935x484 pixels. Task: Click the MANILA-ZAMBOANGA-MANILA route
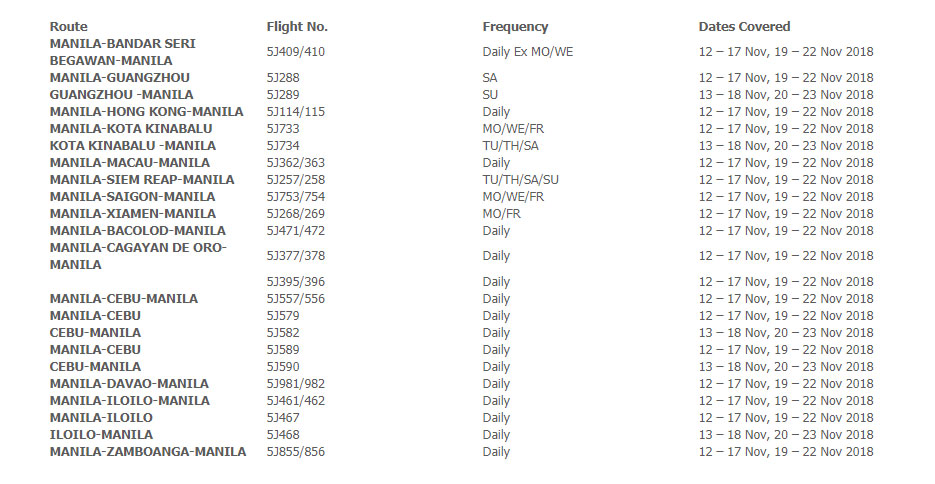(148, 452)
